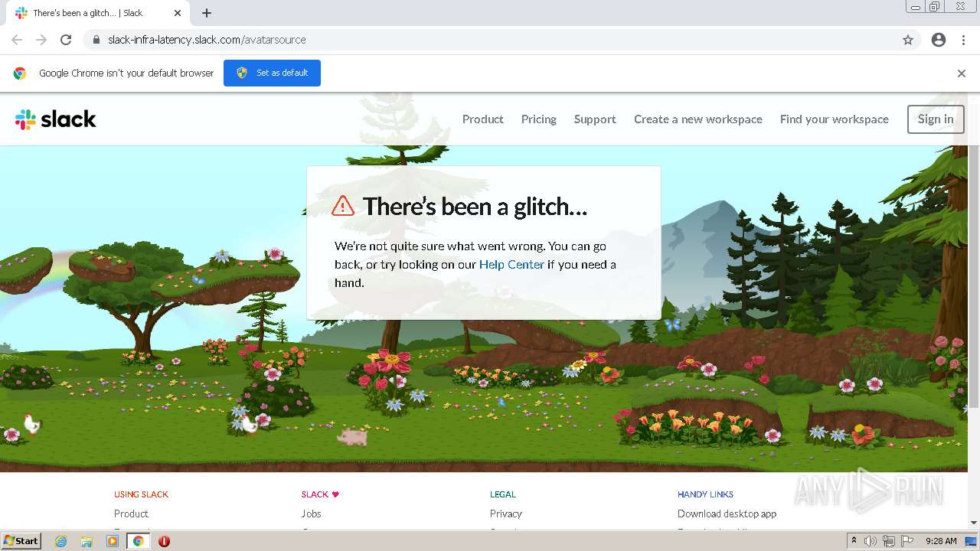Click Download desktop app link
This screenshot has height=551, width=980.
727,514
